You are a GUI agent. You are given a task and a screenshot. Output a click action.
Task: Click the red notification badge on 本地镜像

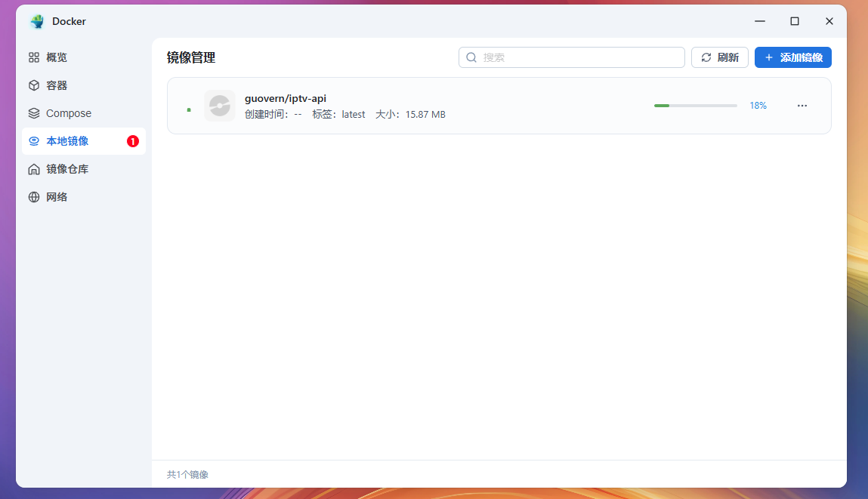click(x=133, y=141)
